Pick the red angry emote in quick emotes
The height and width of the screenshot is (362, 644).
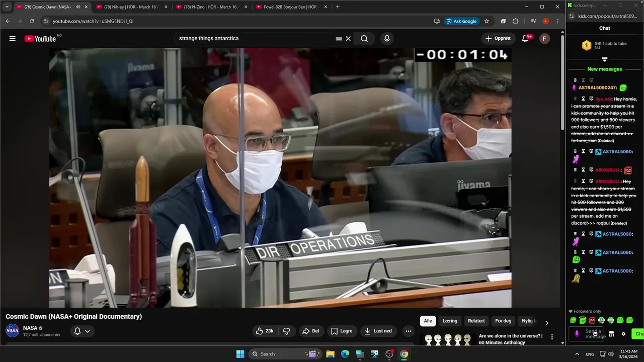click(592, 320)
